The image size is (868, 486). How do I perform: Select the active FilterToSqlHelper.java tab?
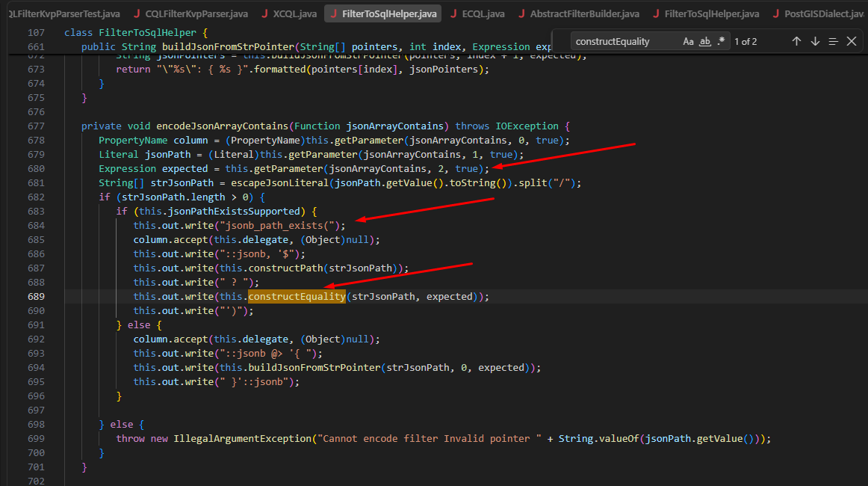383,14
